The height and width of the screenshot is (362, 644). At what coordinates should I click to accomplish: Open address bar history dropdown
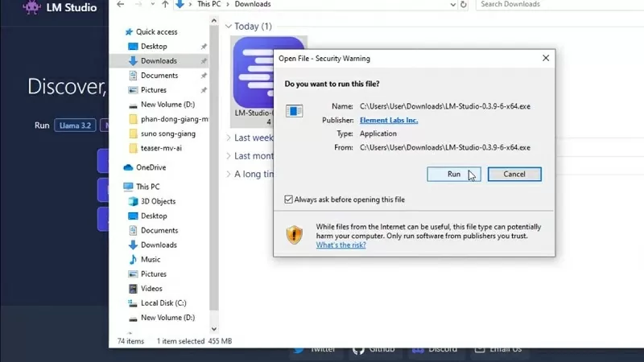click(452, 5)
